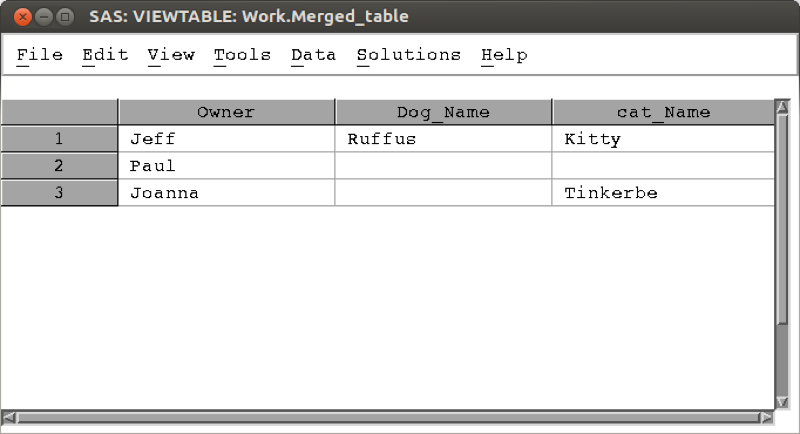Open the Tools menu
The width and height of the screenshot is (800, 434).
242,55
